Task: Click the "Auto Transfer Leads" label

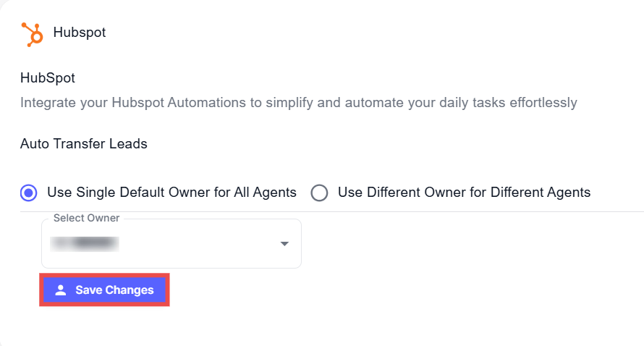Action: 84,144
